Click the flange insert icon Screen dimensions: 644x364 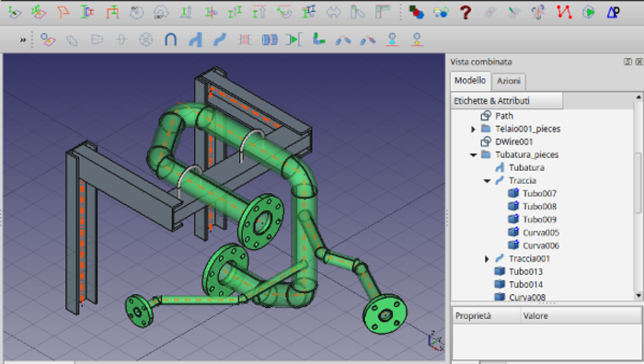click(x=145, y=40)
